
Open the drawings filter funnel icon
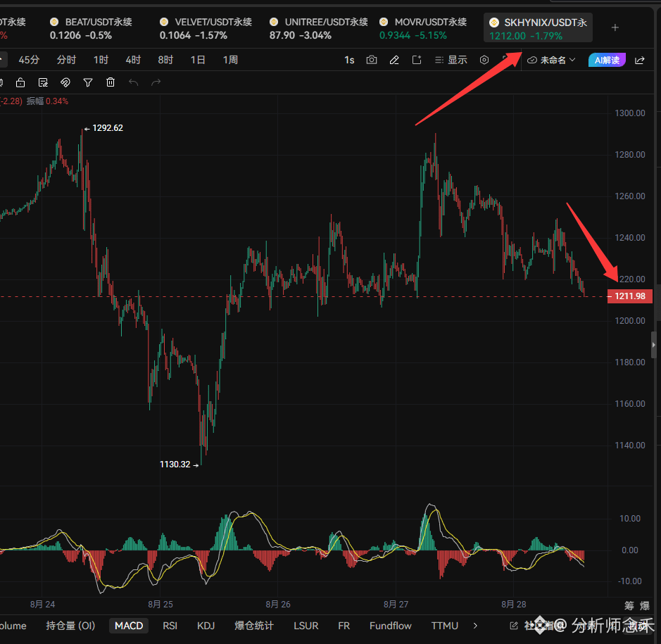click(x=88, y=82)
